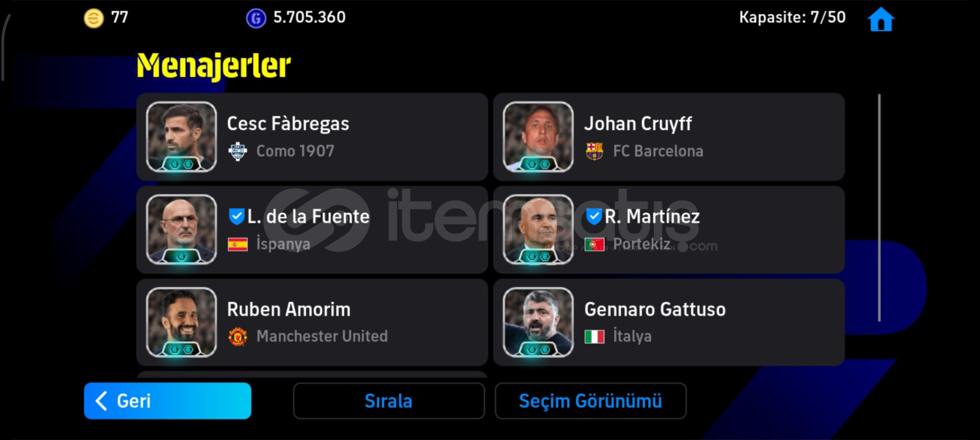980x440 pixels.
Task: Click the manager list vertical scrollbar
Action: pos(879,208)
